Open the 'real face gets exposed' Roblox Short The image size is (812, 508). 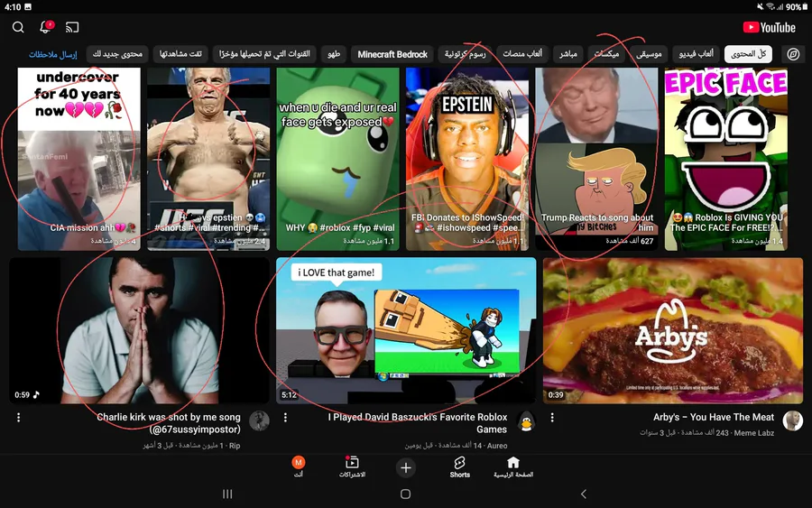point(337,159)
